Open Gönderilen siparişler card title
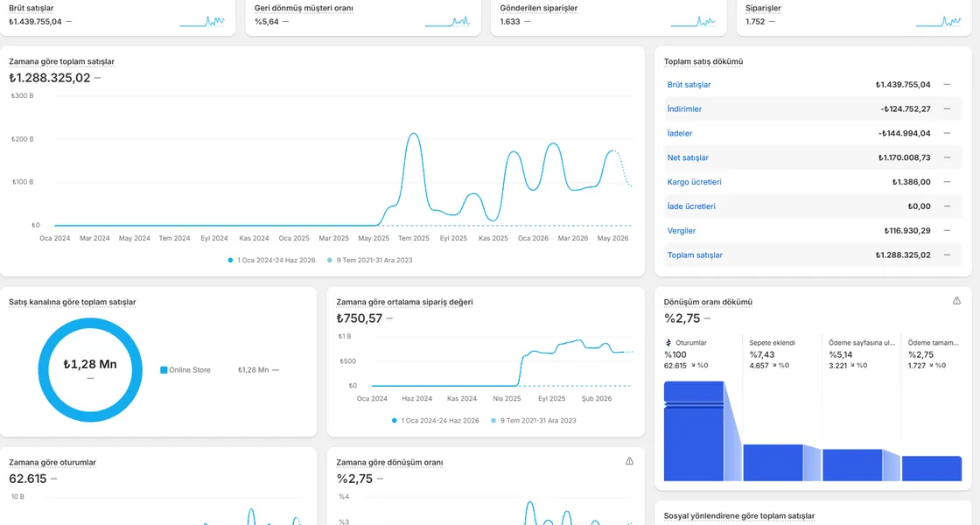 (539, 8)
